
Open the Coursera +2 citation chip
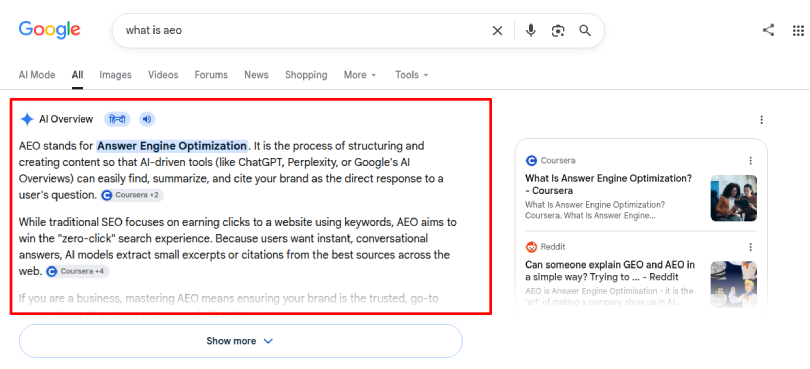[x=133, y=195]
